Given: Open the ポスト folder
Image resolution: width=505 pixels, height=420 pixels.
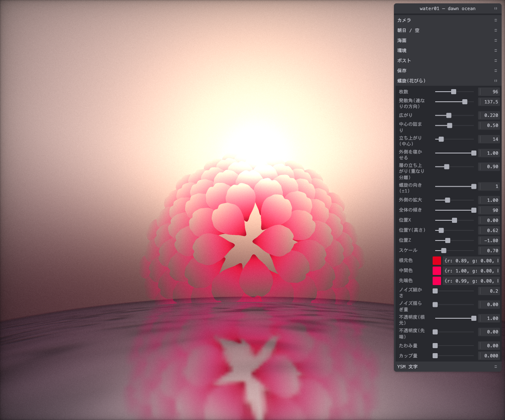Looking at the screenshot, I should [448, 61].
